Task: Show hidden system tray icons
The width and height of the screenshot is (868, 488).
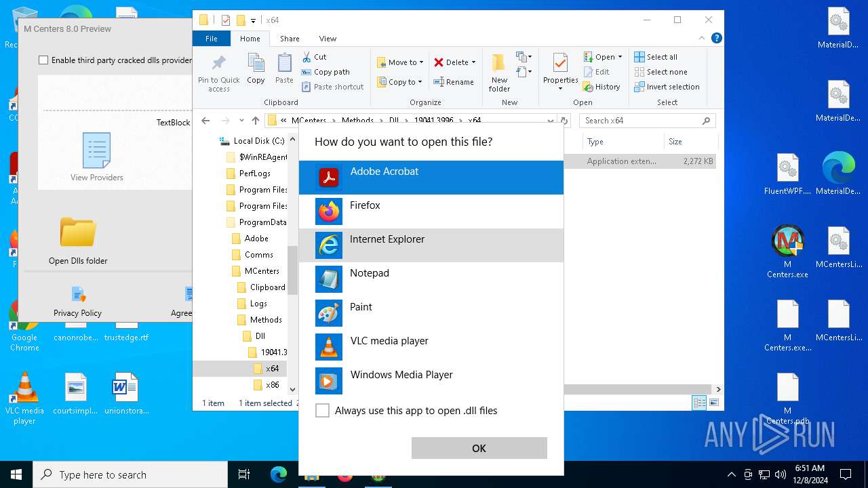Action: pos(731,474)
